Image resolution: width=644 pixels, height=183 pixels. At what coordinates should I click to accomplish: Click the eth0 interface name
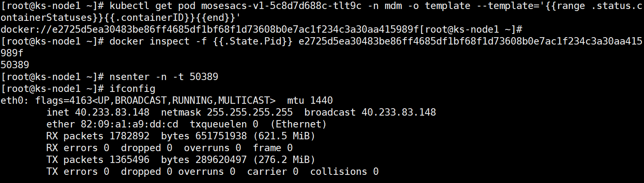click(x=12, y=101)
